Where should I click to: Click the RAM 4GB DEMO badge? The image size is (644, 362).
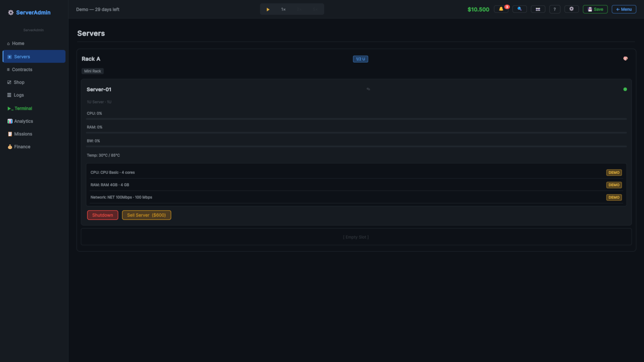pyautogui.click(x=614, y=185)
